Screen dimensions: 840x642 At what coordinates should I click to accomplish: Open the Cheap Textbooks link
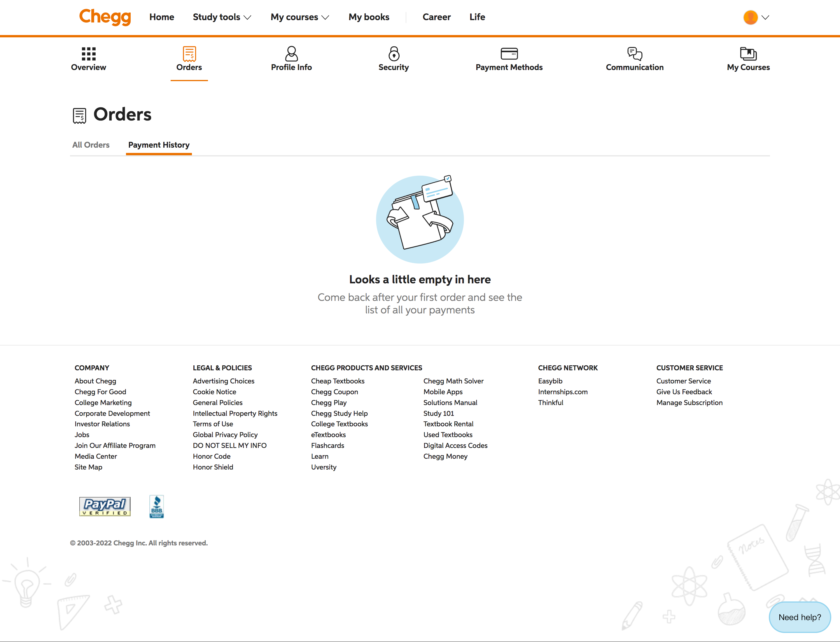(338, 381)
